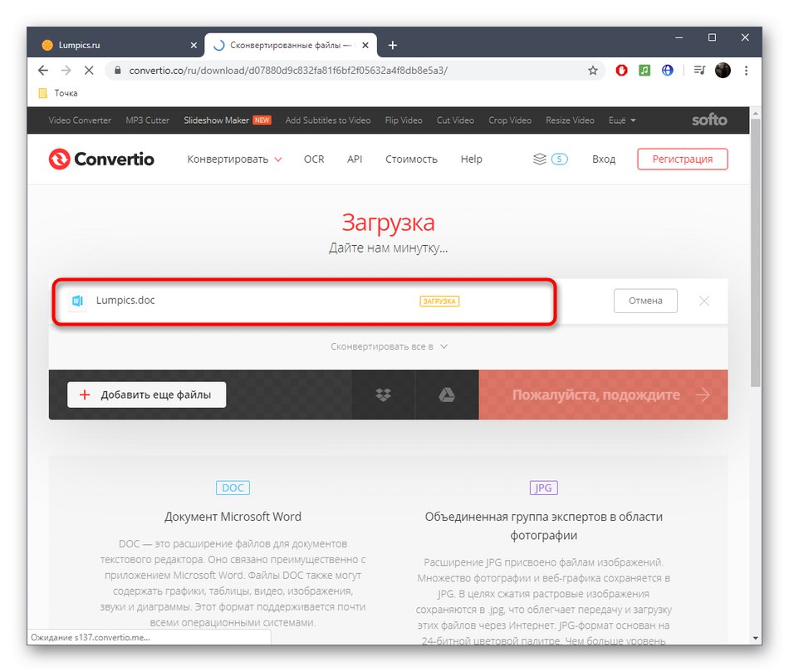Bookmark the page with the star icon
Image resolution: width=789 pixels, height=672 pixels.
[594, 71]
